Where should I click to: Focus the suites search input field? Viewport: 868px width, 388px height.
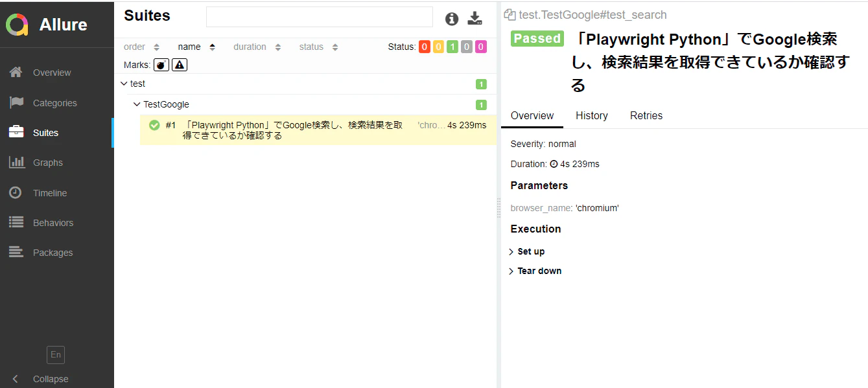[x=320, y=17]
